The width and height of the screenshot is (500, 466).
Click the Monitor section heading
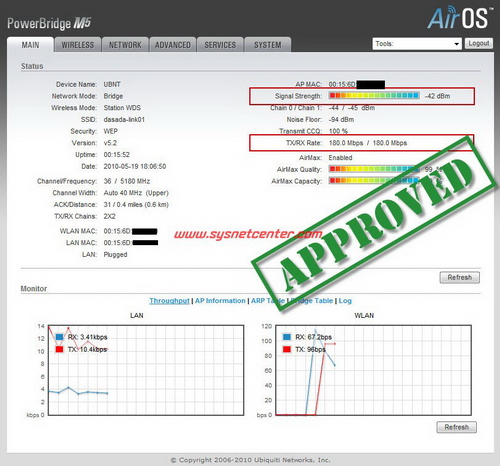click(x=34, y=289)
